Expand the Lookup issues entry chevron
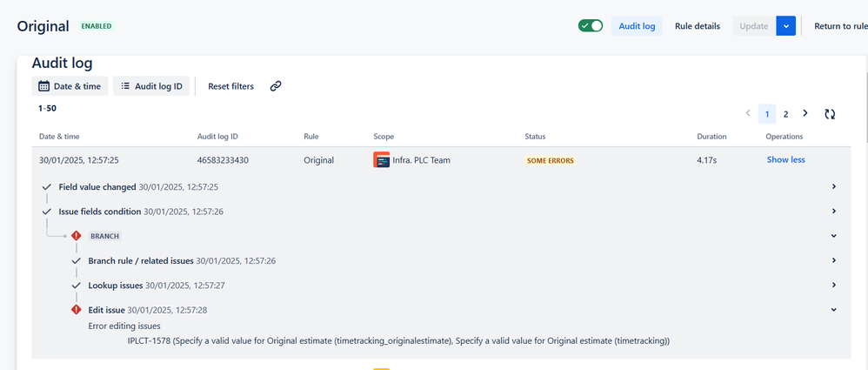The image size is (868, 370). click(x=834, y=285)
